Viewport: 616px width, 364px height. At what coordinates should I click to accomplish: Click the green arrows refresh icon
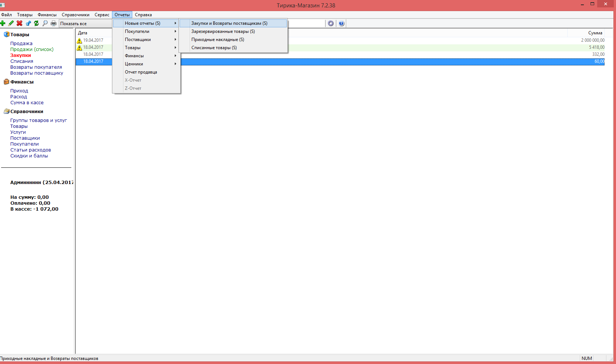click(x=37, y=23)
